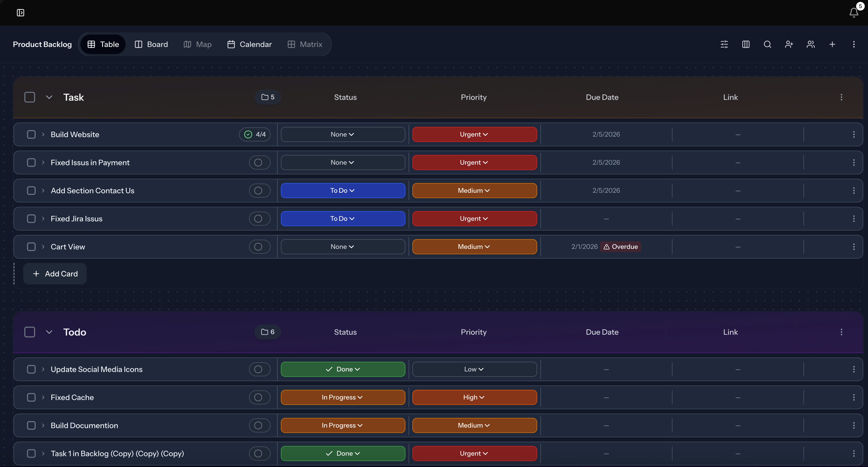Open the team members icon
The image size is (868, 467).
click(810, 45)
